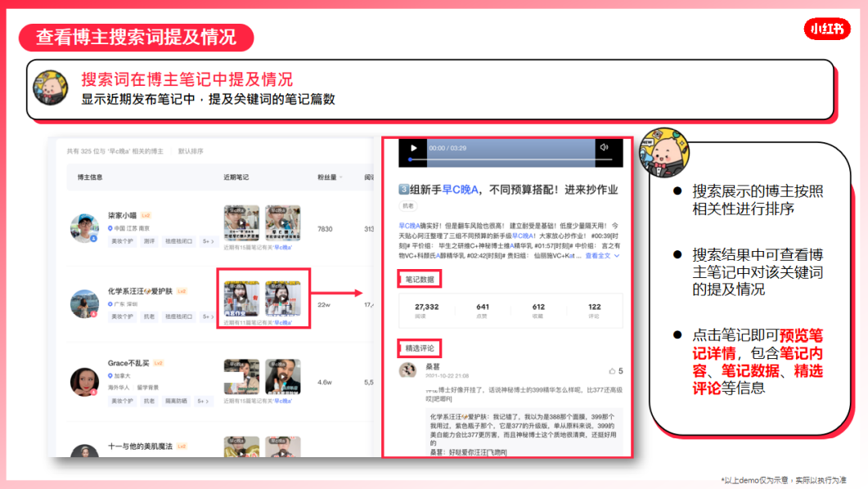Screen dimensions: 868x489
Task: Click the 查看全文 link
Action: [598, 256]
